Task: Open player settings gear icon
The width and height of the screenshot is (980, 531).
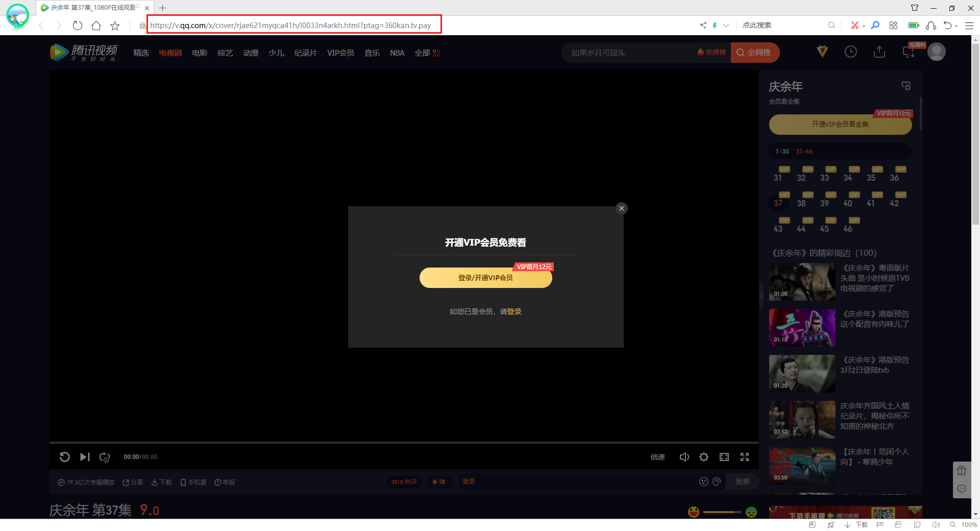Action: 704,457
